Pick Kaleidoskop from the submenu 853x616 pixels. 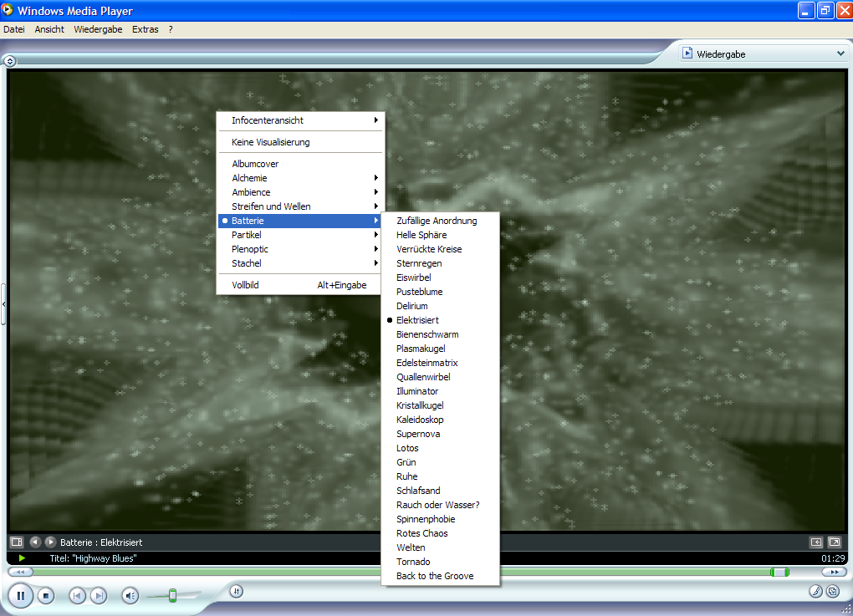(440, 420)
